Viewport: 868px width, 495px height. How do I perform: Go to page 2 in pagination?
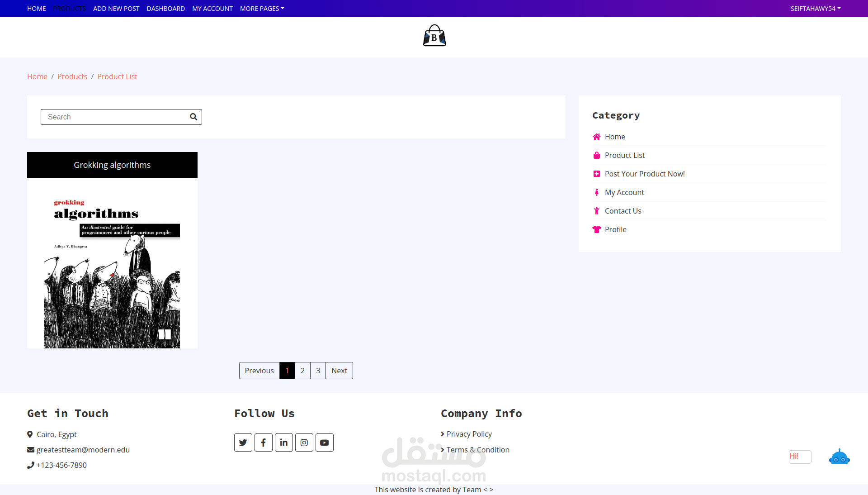click(x=302, y=371)
